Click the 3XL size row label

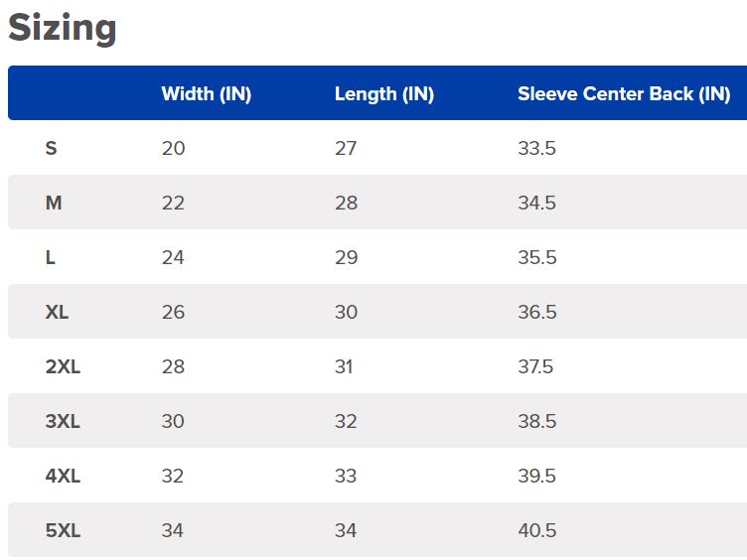(63, 422)
